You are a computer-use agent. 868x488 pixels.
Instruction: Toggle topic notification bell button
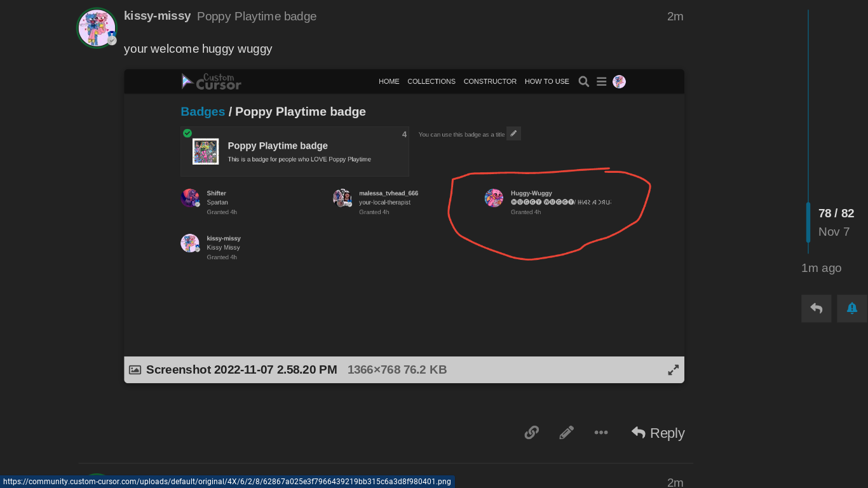point(852,309)
